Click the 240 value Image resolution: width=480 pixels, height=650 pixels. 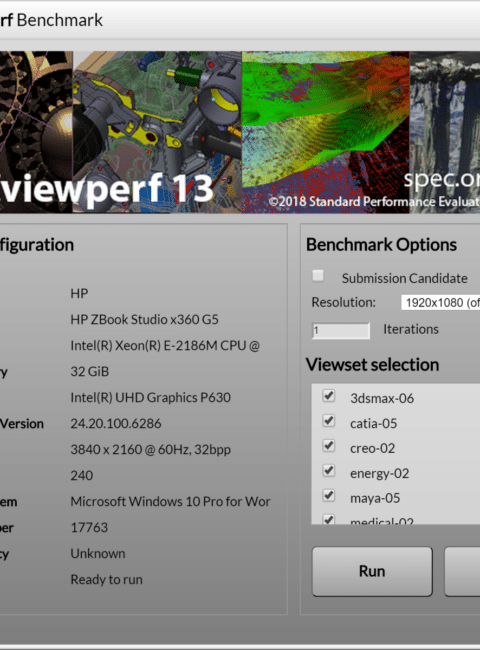point(82,475)
